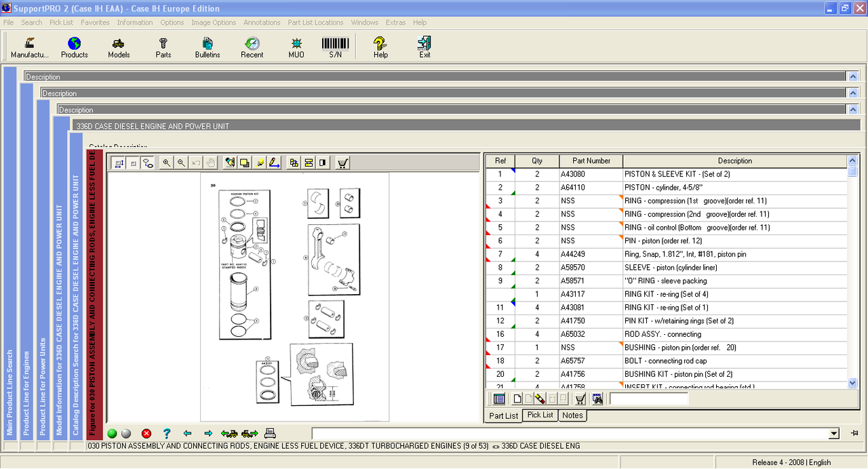The width and height of the screenshot is (868, 469).
Task: Open the Help question mark icon
Action: click(x=380, y=47)
